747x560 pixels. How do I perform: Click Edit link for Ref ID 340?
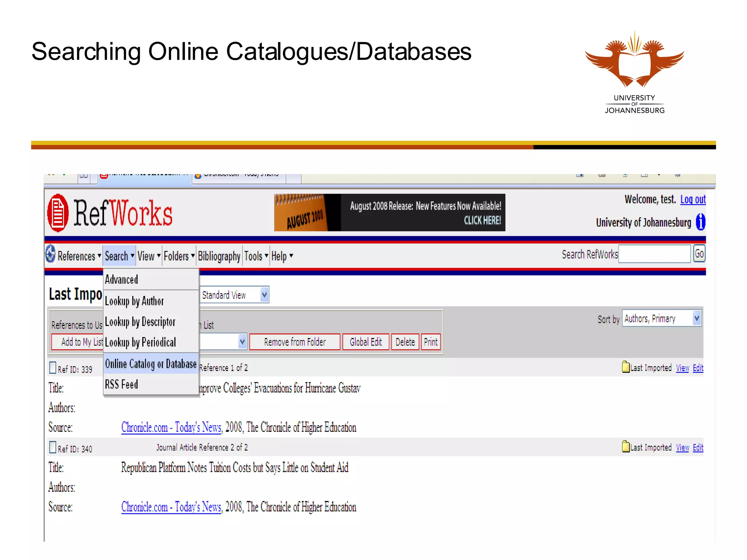click(x=698, y=447)
